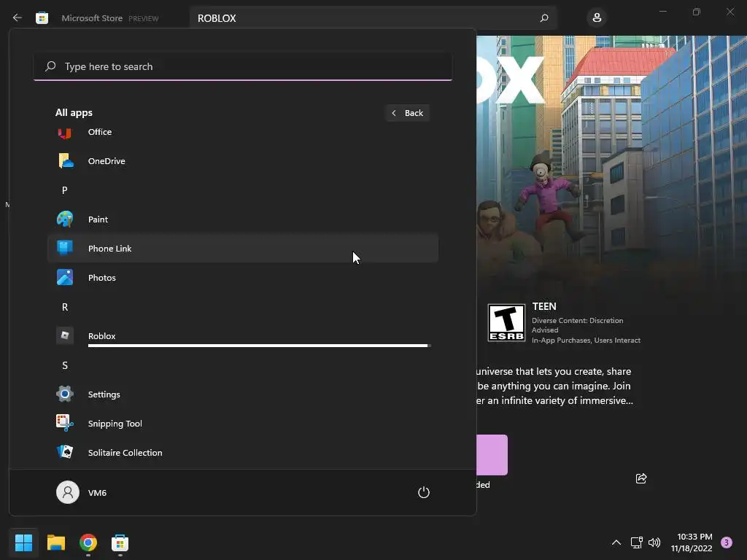
Task: Click the store search magnifier icon
Action: tap(544, 18)
